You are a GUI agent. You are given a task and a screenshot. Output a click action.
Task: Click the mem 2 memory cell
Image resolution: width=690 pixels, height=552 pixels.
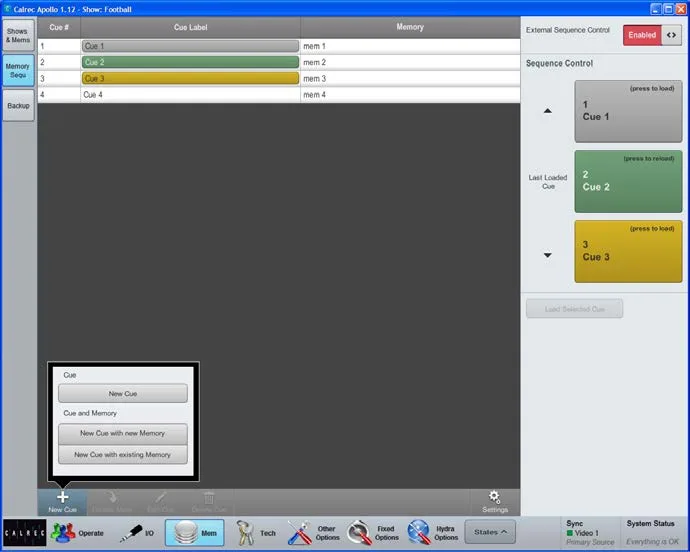[410, 62]
